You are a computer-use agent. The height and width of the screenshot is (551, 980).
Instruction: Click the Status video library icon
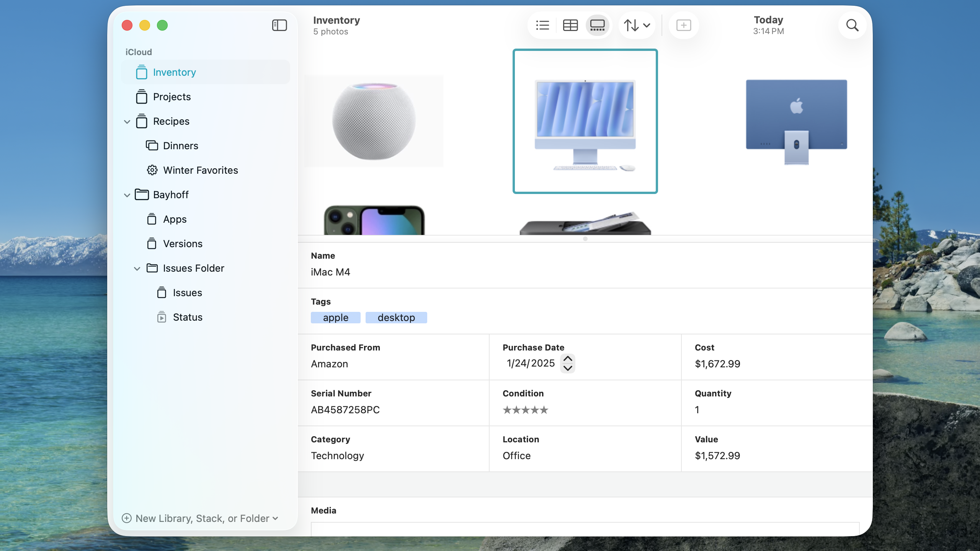point(162,317)
